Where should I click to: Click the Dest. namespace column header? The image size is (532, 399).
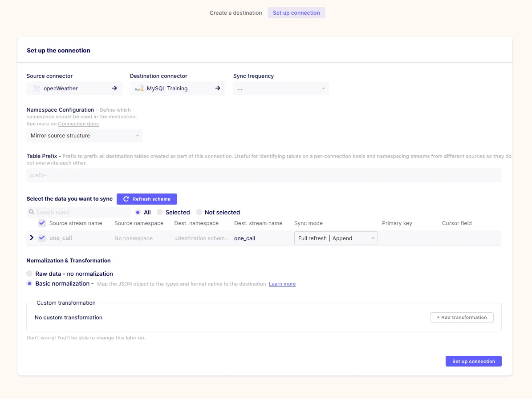(196, 223)
